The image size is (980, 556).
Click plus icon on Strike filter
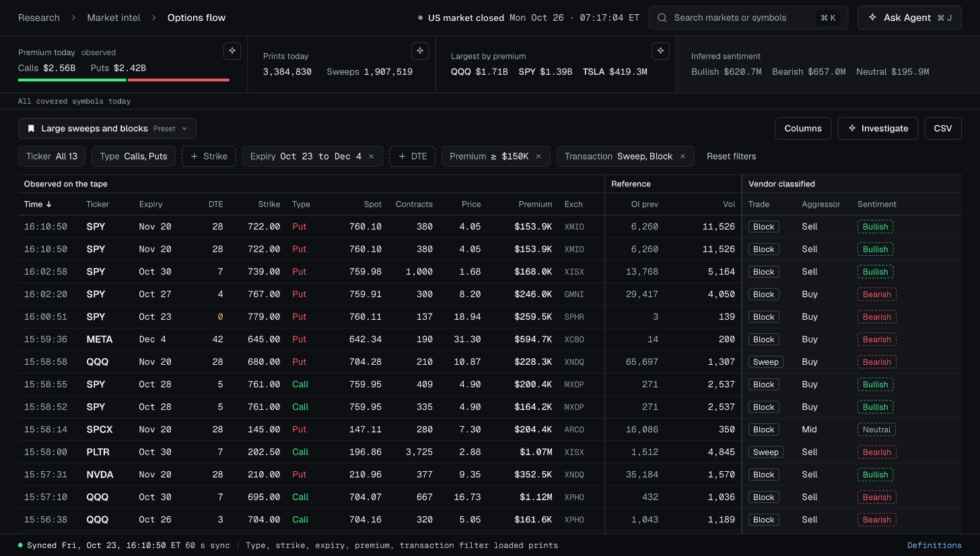(x=194, y=156)
